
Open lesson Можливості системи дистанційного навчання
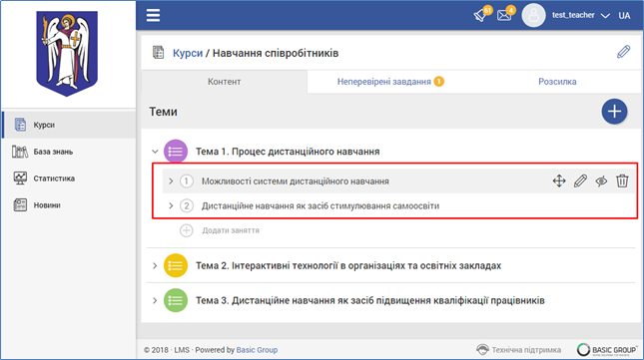[x=295, y=181]
